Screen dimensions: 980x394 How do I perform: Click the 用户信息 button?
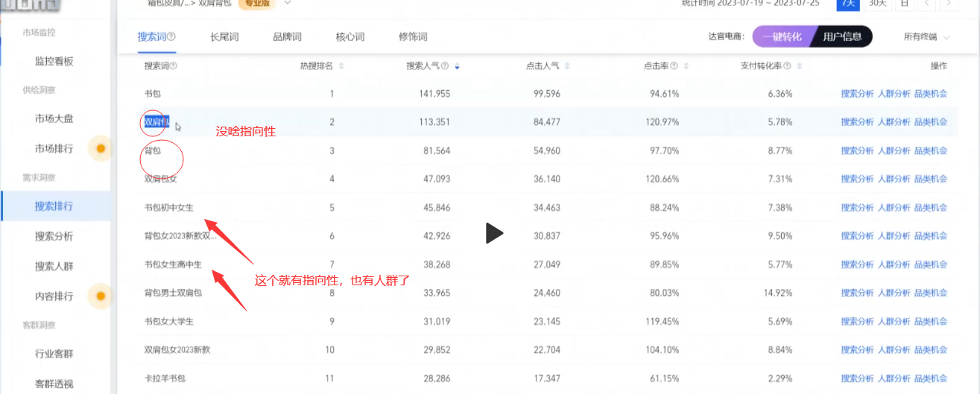(842, 36)
